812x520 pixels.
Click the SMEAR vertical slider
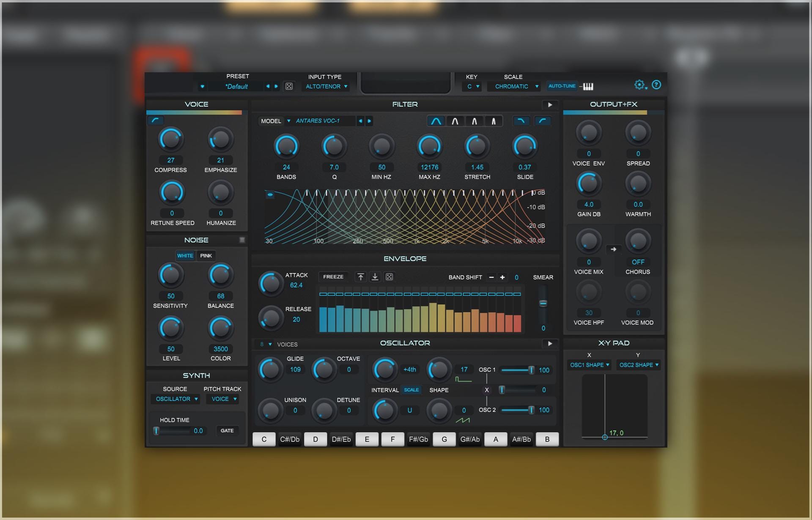coord(543,304)
